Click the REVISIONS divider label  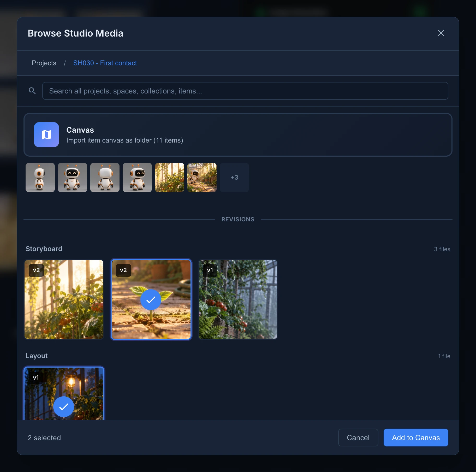click(x=238, y=219)
